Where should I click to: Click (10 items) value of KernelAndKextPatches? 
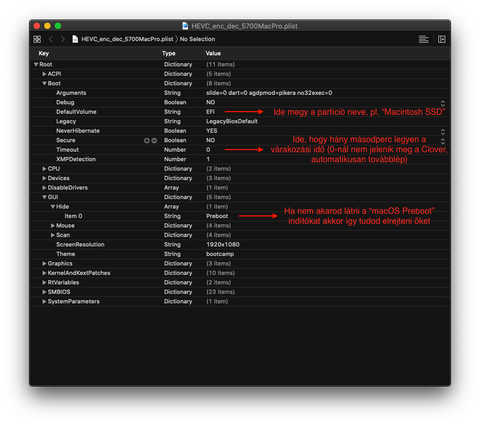pos(220,273)
